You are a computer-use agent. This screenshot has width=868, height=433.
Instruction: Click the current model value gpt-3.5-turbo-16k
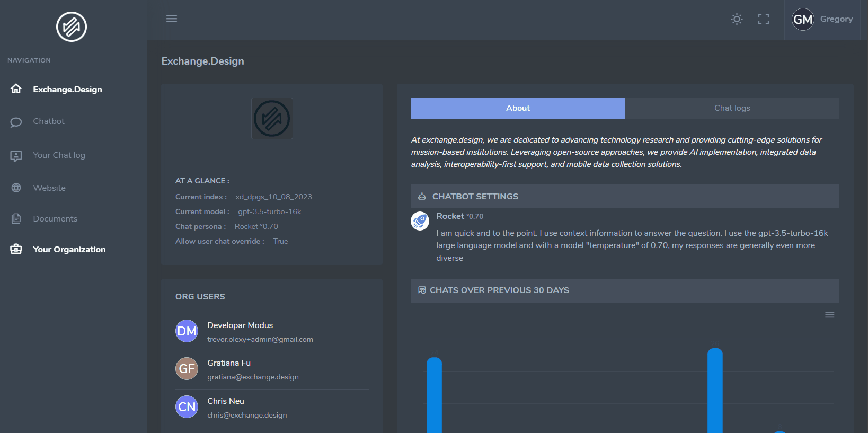coord(269,211)
